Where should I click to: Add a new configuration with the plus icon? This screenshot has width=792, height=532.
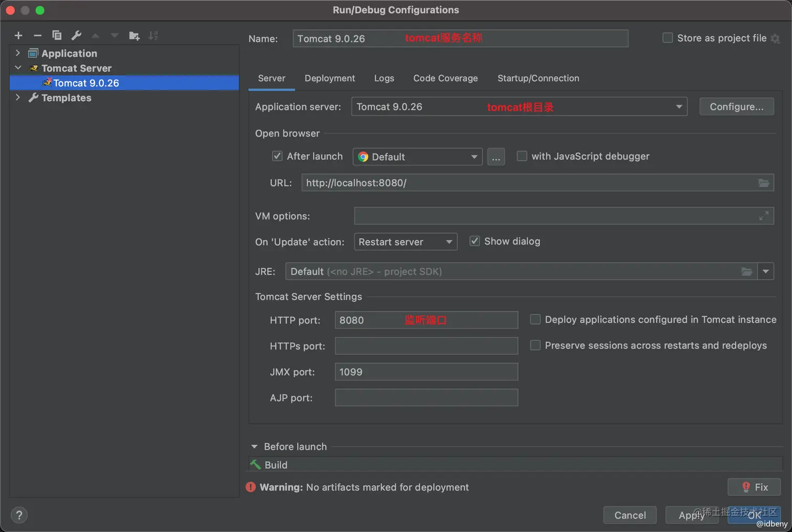(18, 36)
